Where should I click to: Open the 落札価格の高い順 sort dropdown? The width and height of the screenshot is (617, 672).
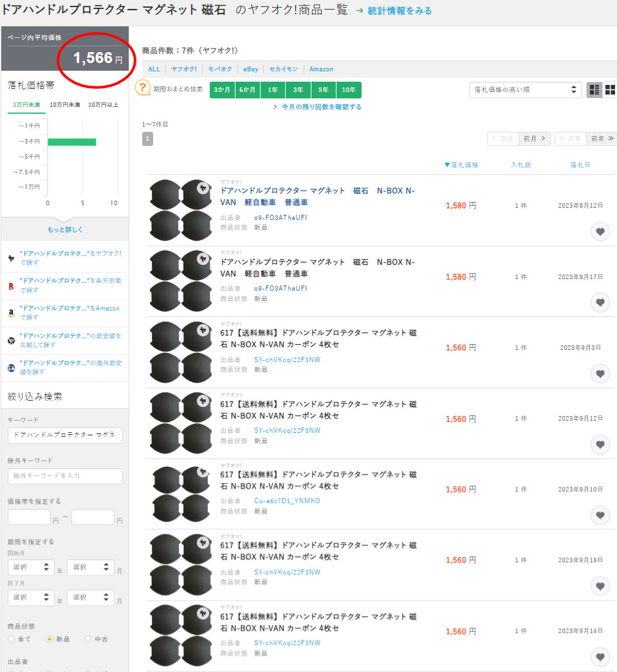(525, 90)
